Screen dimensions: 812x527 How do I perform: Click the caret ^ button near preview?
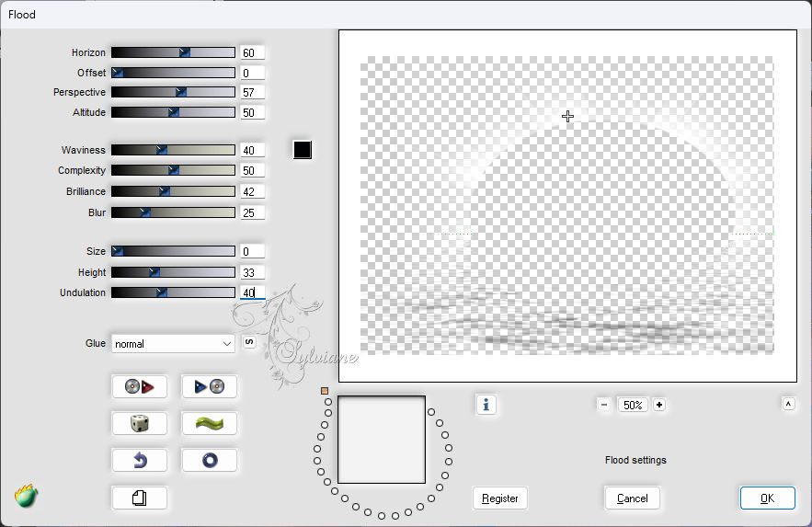click(x=788, y=403)
